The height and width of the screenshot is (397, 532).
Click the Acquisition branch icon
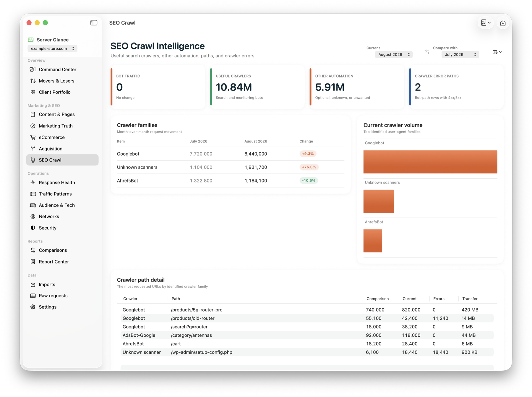coord(33,149)
